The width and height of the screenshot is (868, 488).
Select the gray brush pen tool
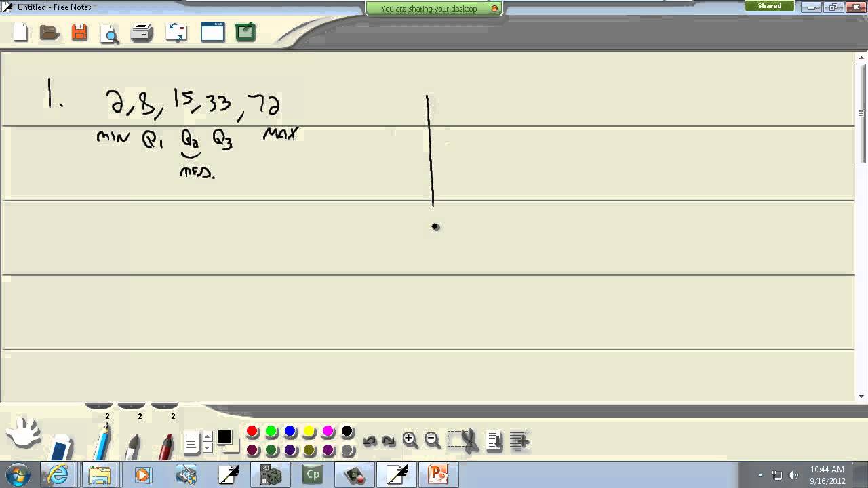pyautogui.click(x=133, y=446)
